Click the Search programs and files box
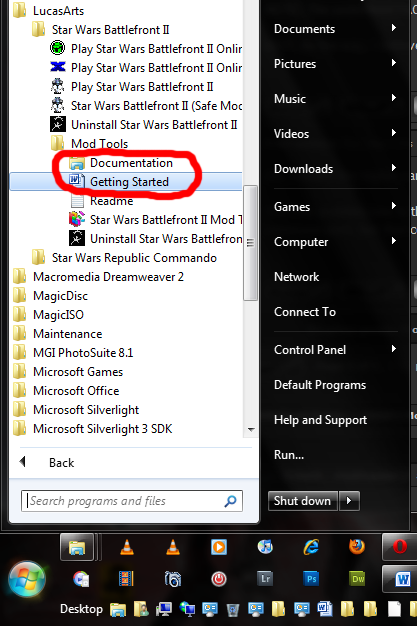417x626 pixels. (132, 501)
